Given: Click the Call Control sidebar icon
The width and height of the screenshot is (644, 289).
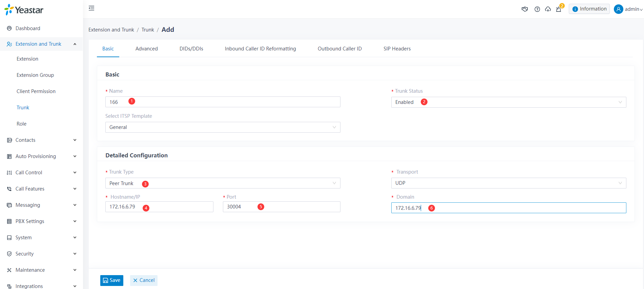Looking at the screenshot, I should [x=9, y=173].
